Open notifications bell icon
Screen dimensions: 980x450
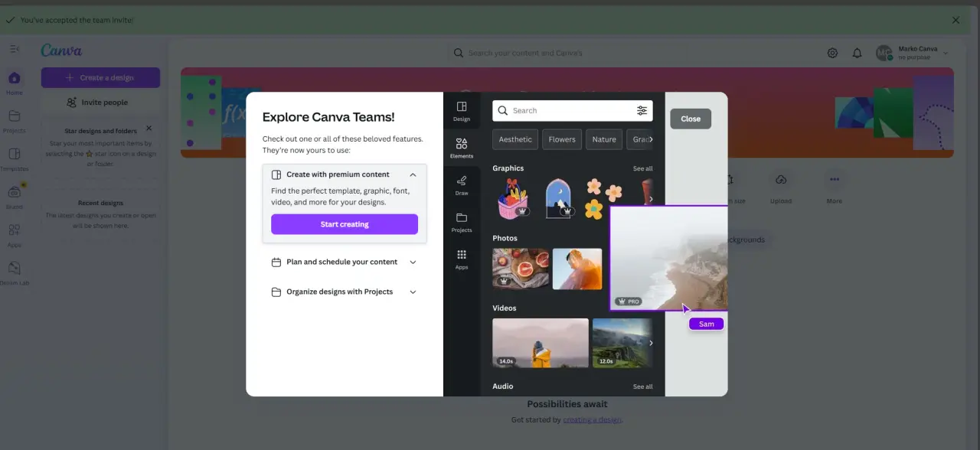coord(857,53)
